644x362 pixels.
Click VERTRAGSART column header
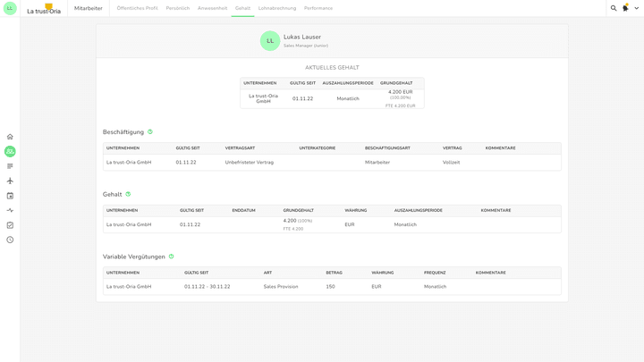coord(240,148)
